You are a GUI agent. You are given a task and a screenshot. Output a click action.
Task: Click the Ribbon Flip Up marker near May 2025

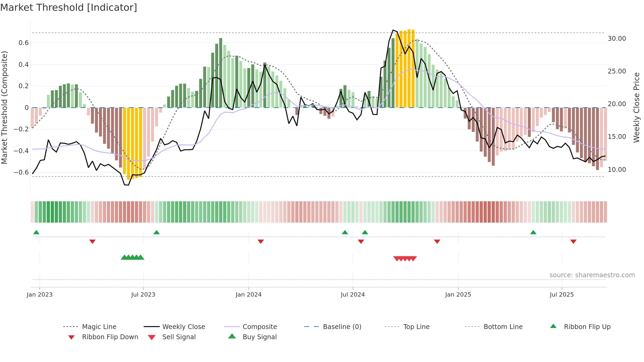click(533, 232)
